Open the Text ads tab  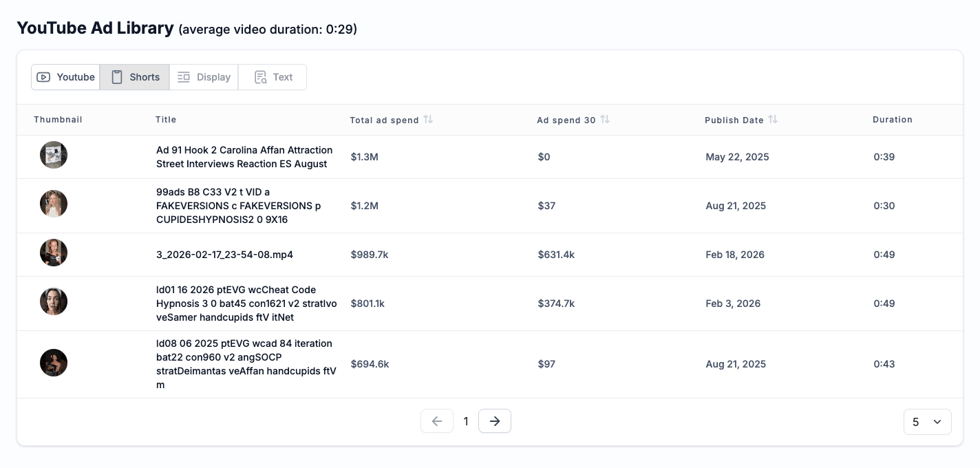273,77
